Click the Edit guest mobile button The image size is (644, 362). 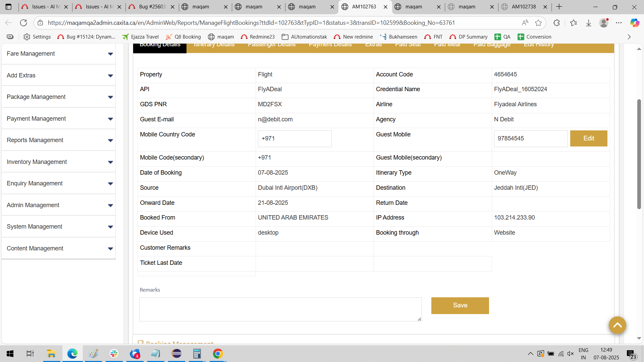pos(588,138)
